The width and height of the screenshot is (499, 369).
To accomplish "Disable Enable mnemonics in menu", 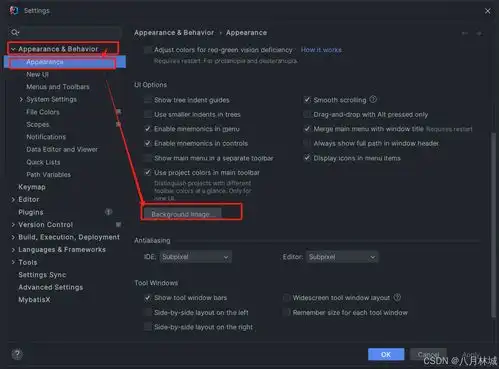I will coord(148,129).
